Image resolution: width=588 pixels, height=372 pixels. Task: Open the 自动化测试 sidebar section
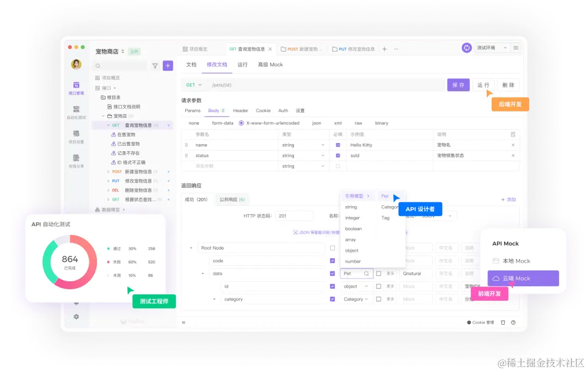(x=76, y=113)
